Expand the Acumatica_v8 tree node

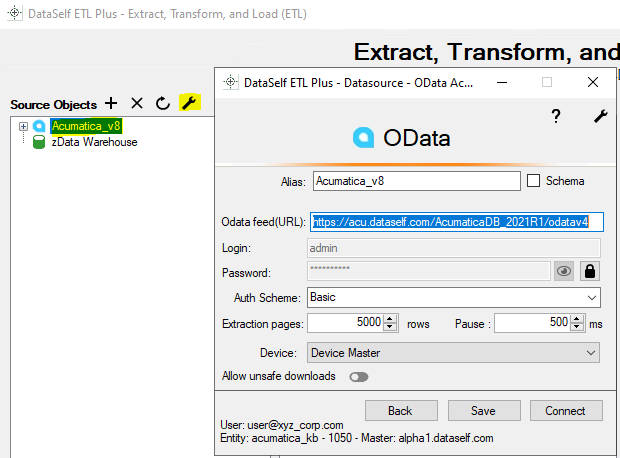(x=23, y=126)
